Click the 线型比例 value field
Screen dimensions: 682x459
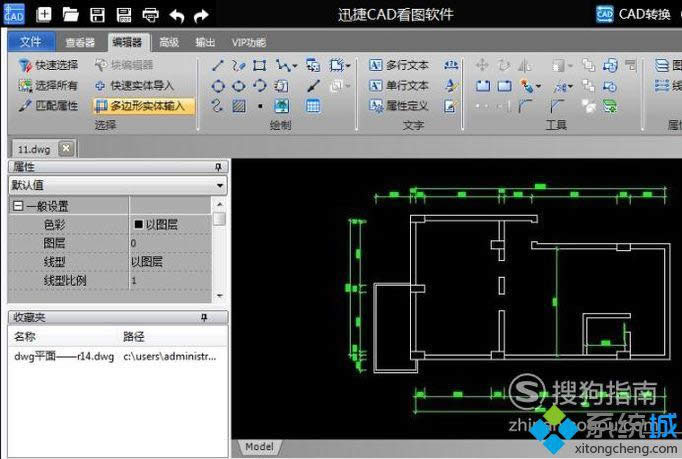tap(170, 280)
